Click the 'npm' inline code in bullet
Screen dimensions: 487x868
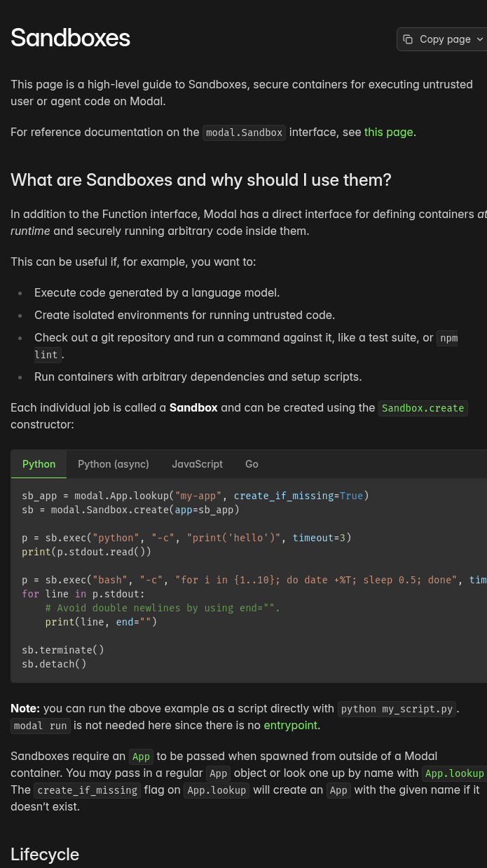click(447, 338)
